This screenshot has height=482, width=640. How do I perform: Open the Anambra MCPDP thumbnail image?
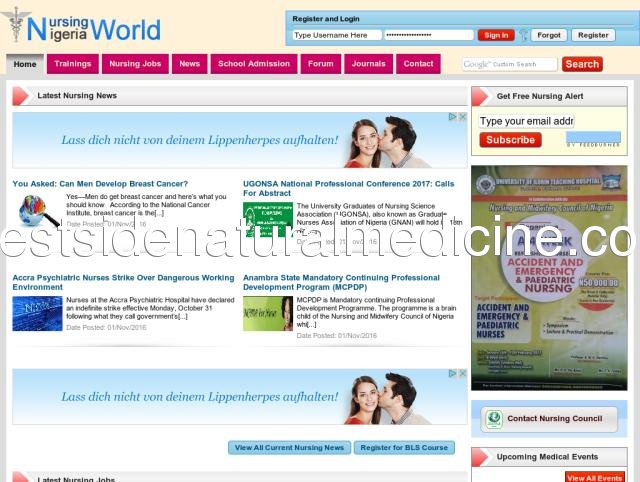tap(268, 313)
